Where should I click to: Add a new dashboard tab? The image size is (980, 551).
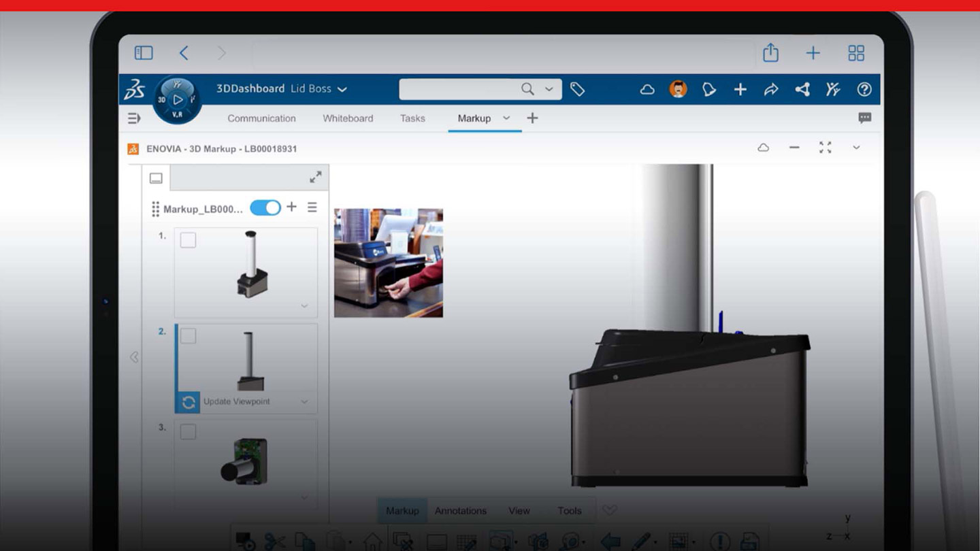532,118
